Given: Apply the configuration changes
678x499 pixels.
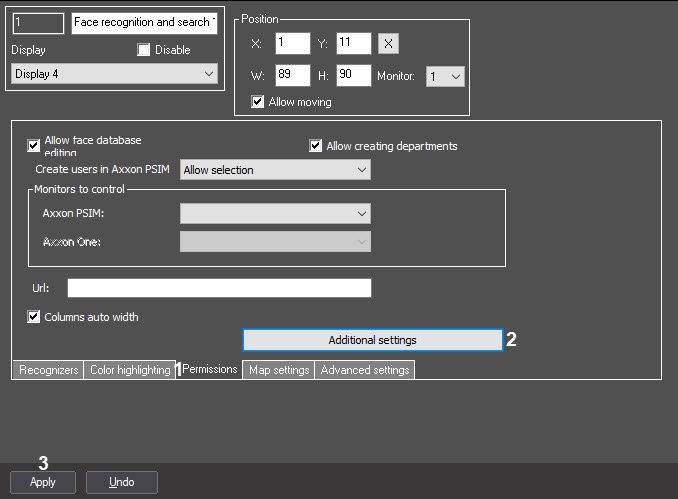Looking at the screenshot, I should [x=43, y=482].
